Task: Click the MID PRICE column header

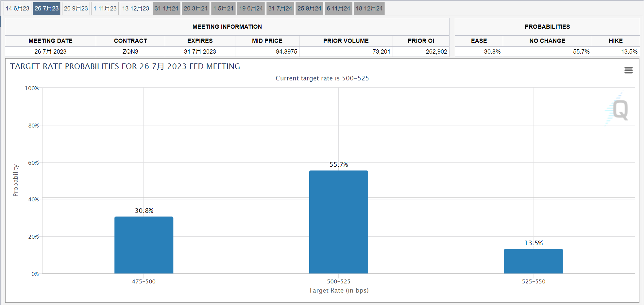Action: 267,41
